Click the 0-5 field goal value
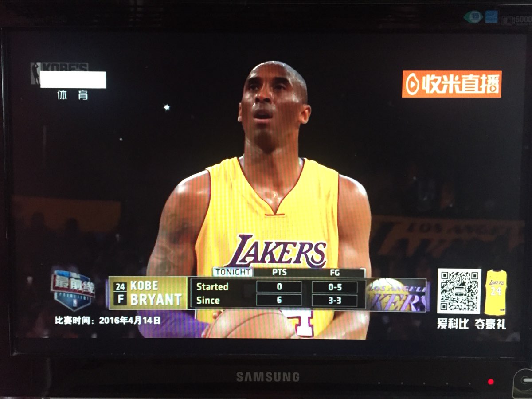The width and height of the screenshot is (532, 399). click(x=335, y=287)
